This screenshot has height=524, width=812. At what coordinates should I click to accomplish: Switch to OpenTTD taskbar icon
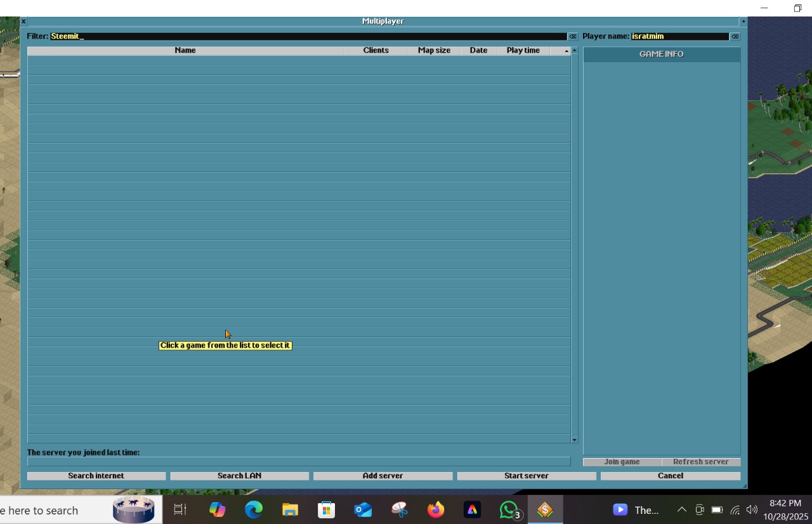point(545,510)
